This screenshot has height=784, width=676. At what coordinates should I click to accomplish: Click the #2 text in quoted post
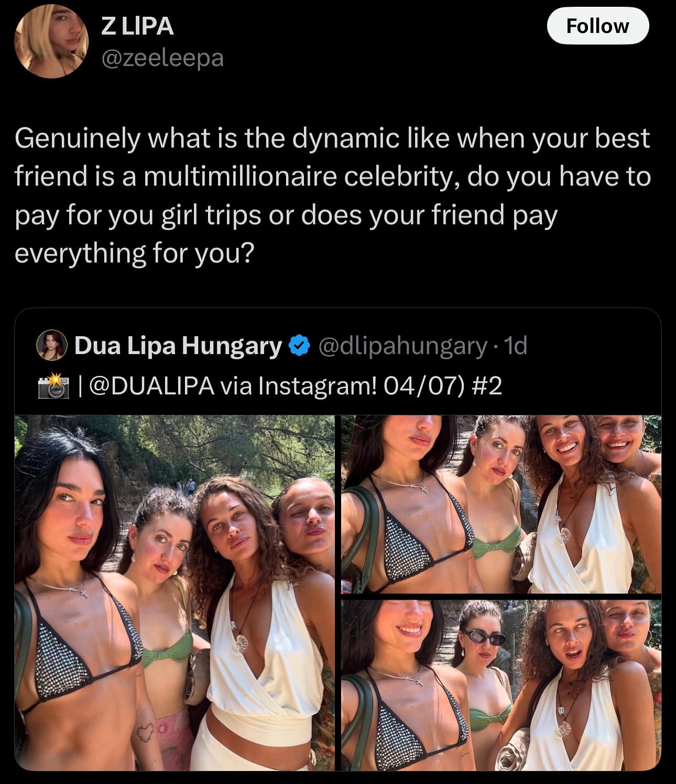[x=486, y=387]
